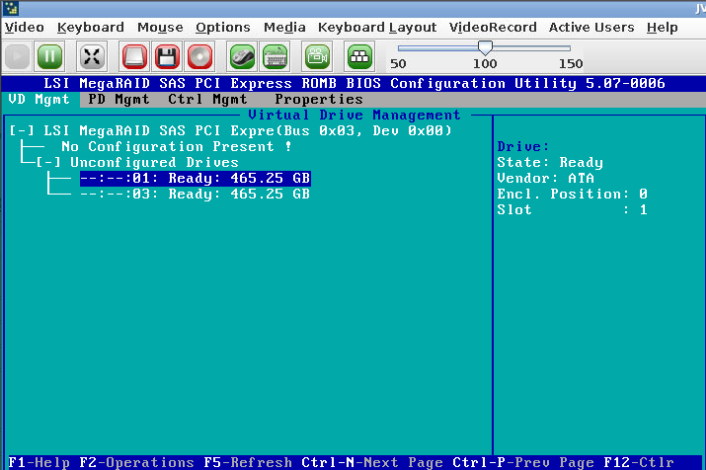706x470 pixels.
Task: Click the zoom slider handle at 100
Action: coord(485,47)
